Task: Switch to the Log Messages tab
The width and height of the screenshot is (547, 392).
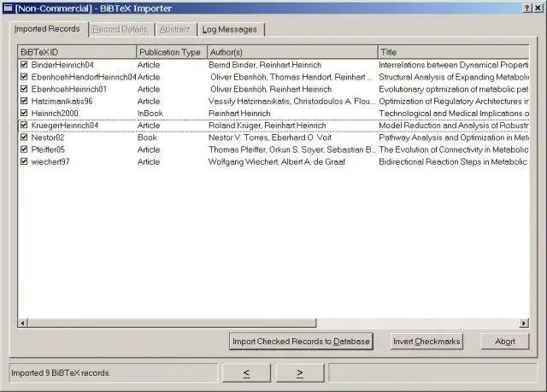Action: point(230,29)
